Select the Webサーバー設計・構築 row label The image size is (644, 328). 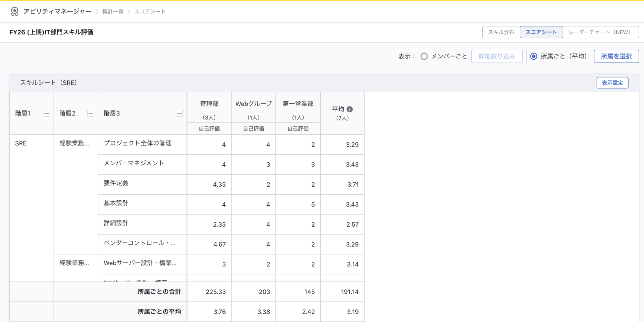(x=140, y=263)
